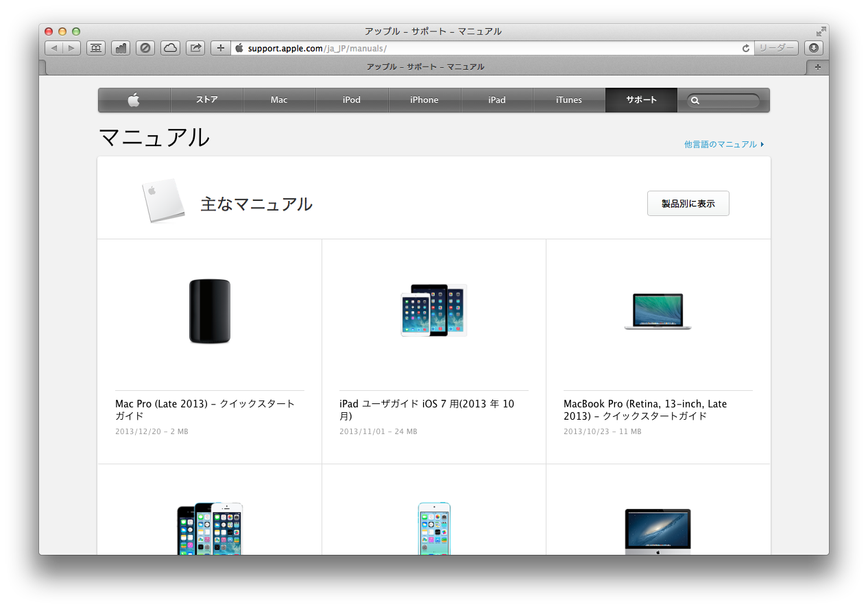
Task: Open the iMac product image
Action: [x=658, y=532]
